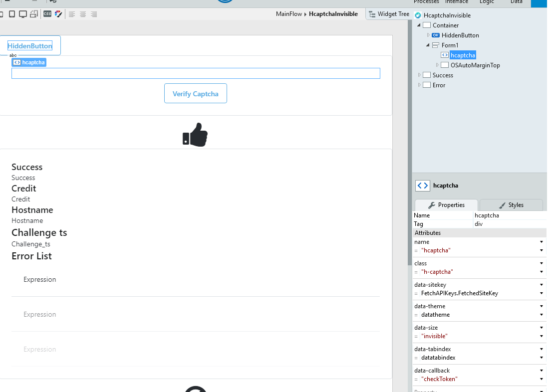Expand the Success container node
This screenshot has width=548, height=392.
pos(419,75)
